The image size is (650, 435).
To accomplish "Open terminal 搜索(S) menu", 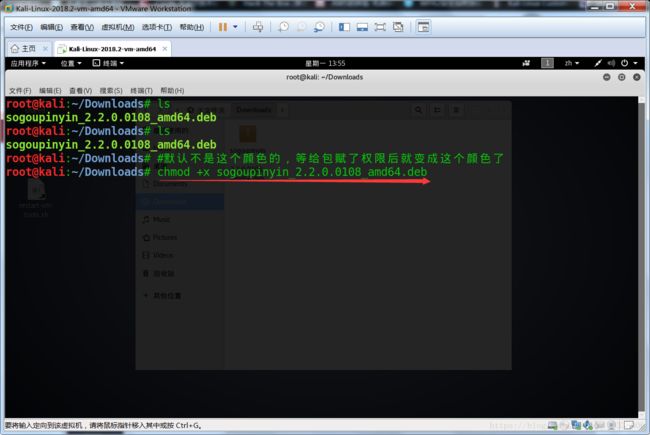I will [x=111, y=90].
